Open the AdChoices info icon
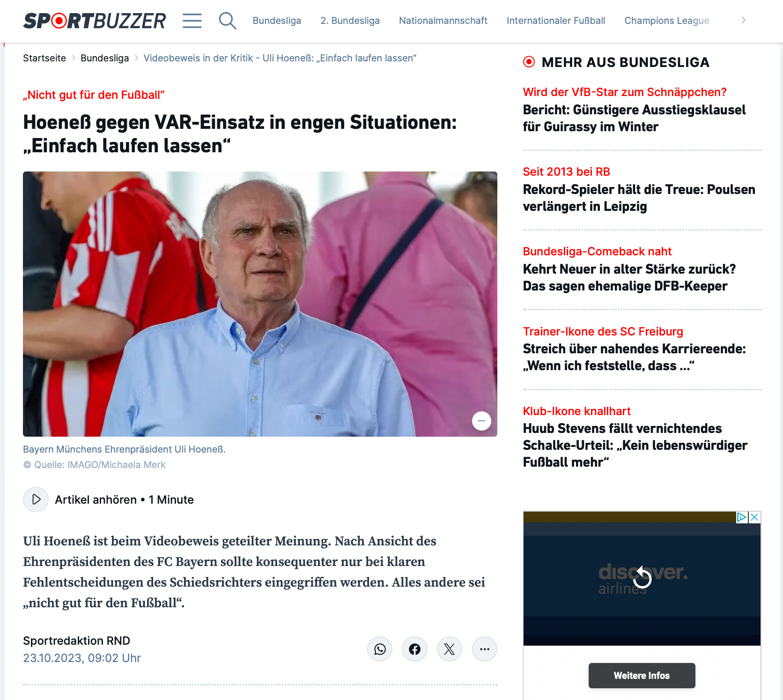The width and height of the screenshot is (783, 700). [x=742, y=517]
